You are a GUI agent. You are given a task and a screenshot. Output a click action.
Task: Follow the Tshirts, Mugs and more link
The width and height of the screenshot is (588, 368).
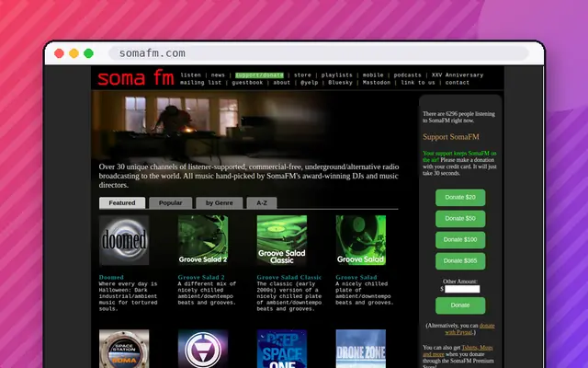(x=458, y=351)
